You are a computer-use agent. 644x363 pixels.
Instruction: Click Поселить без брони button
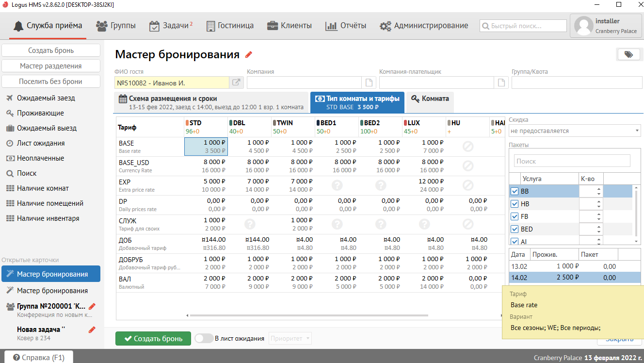point(51,82)
